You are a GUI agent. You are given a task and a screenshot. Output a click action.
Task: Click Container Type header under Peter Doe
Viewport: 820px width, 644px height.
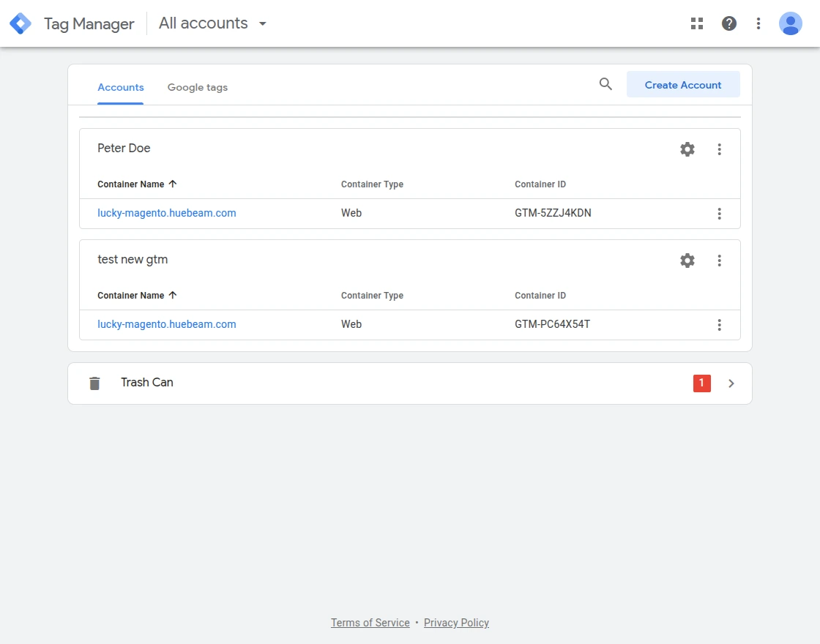point(372,184)
